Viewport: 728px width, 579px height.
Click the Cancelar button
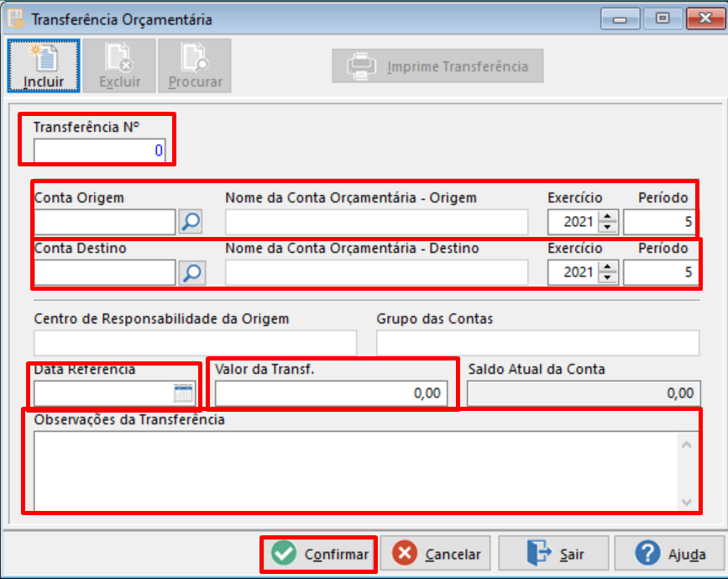click(436, 554)
